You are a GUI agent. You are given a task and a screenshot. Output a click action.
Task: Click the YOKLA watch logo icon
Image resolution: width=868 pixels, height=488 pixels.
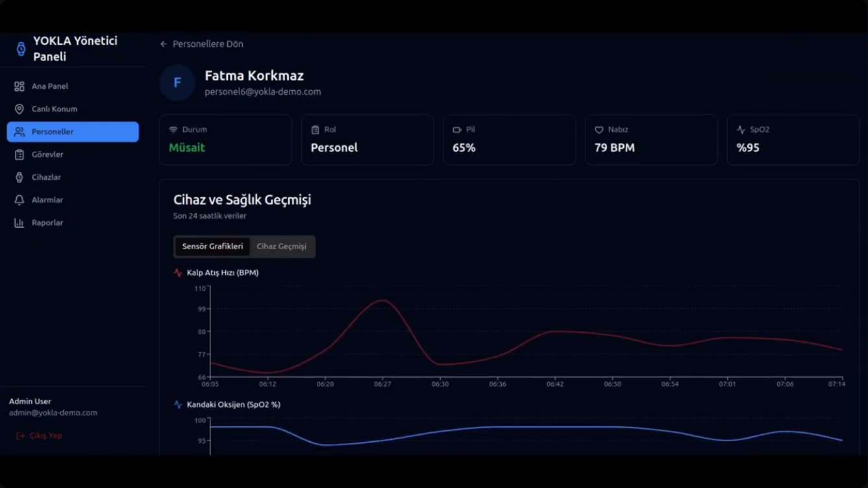point(21,49)
